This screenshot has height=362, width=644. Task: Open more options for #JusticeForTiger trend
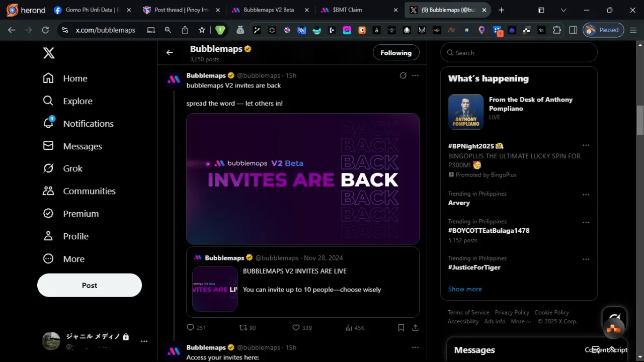click(586, 259)
